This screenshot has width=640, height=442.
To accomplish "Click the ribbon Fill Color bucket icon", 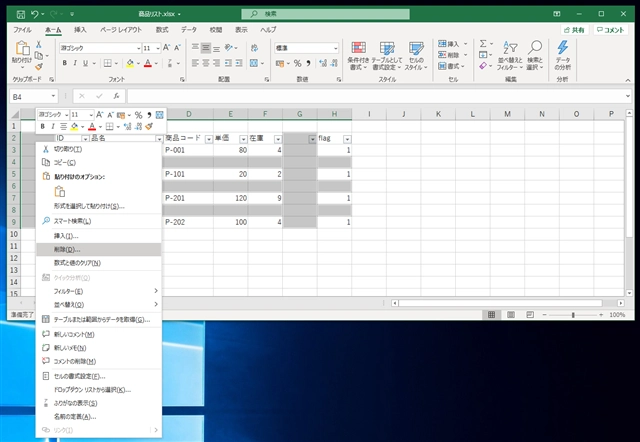I will pos(130,63).
